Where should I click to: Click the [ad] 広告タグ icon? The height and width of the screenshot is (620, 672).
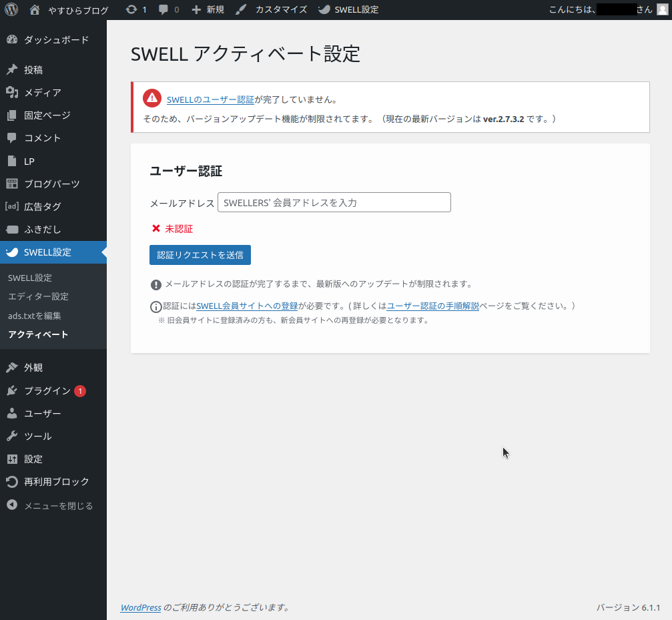(x=12, y=206)
